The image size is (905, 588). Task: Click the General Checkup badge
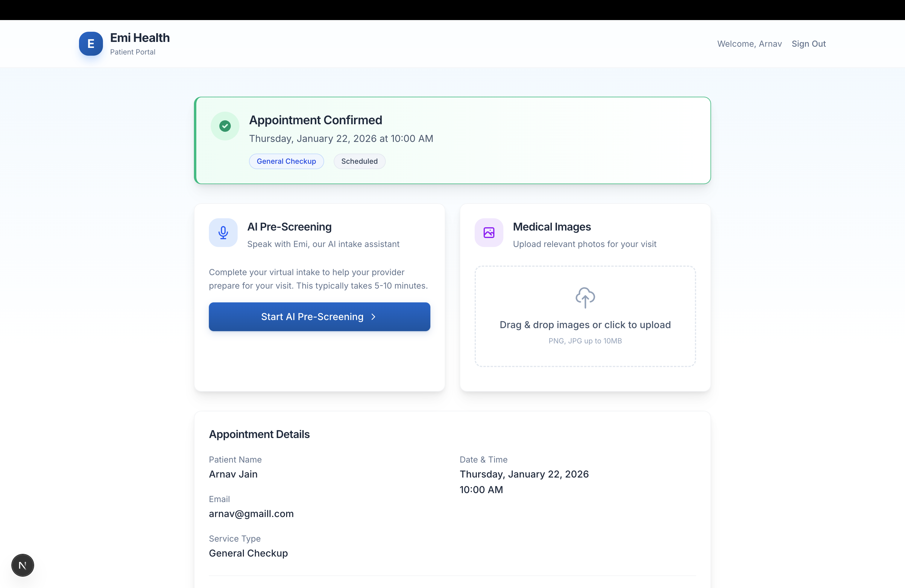[x=286, y=161]
